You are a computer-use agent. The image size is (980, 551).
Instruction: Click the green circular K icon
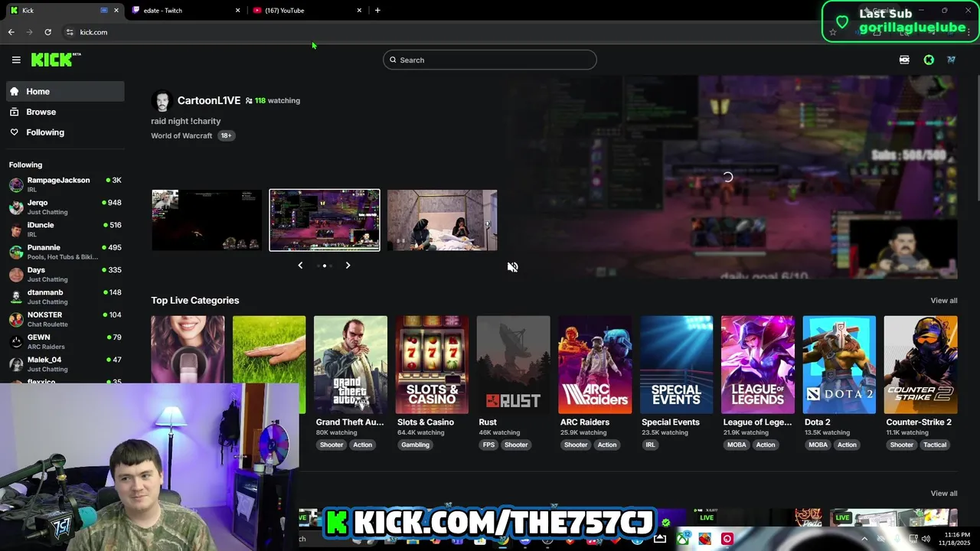pos(929,60)
